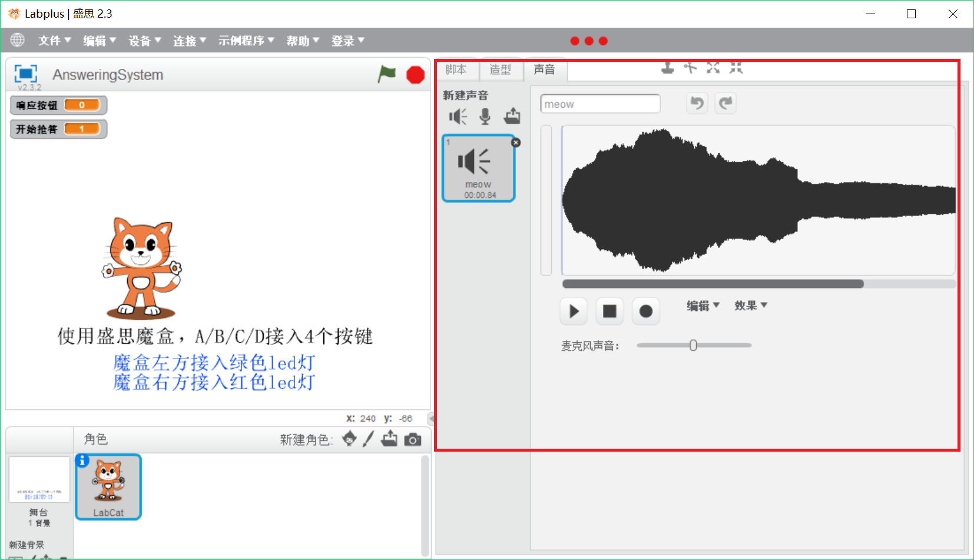Viewport: 974px width, 560px height.
Task: Start program with green flag
Action: (387, 74)
